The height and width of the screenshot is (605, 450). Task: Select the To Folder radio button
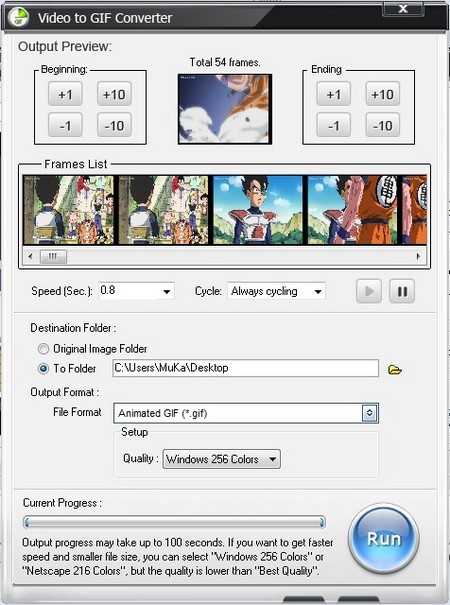point(43,368)
